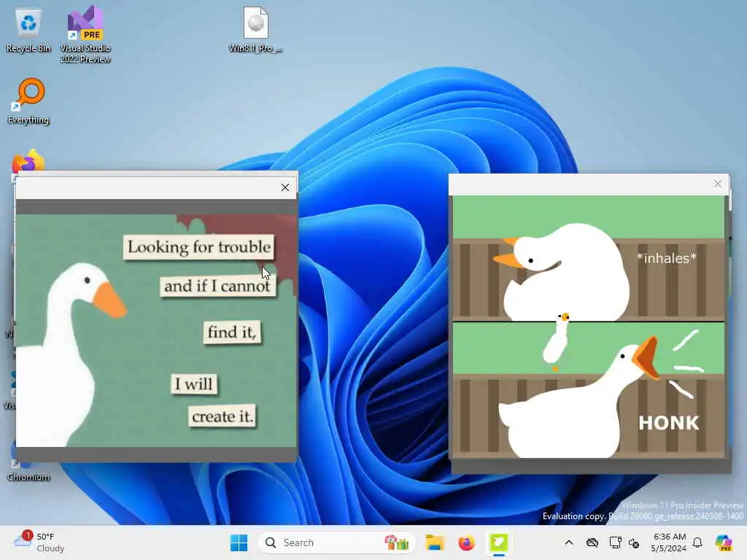The image size is (747, 560).
Task: Open Copilot Preview in the taskbar
Action: tap(724, 542)
